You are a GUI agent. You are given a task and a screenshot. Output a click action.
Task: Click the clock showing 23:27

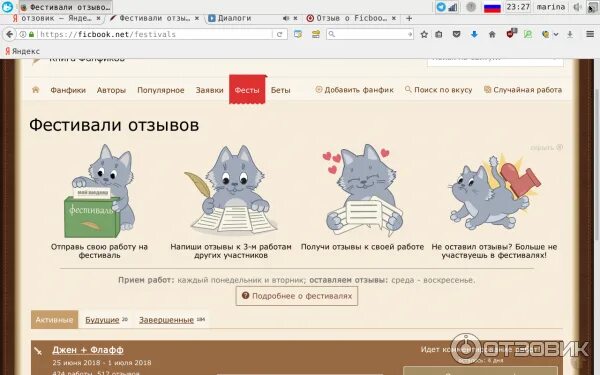pos(518,7)
